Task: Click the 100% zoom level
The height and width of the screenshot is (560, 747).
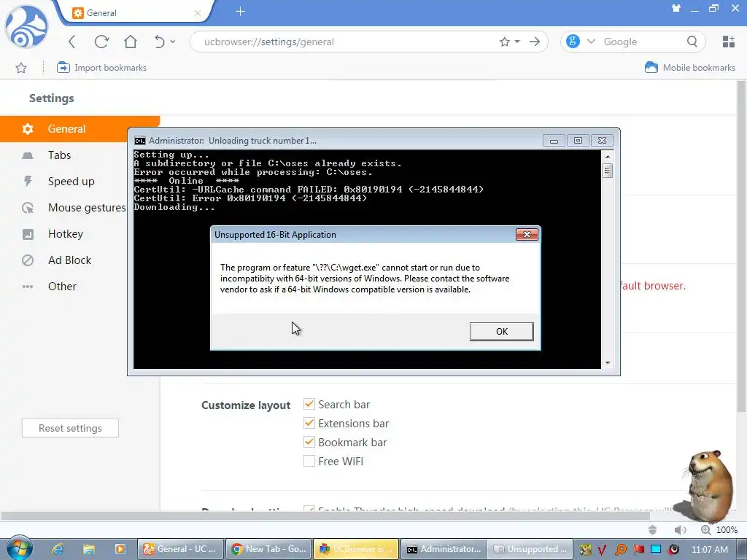Action: pyautogui.click(x=727, y=530)
